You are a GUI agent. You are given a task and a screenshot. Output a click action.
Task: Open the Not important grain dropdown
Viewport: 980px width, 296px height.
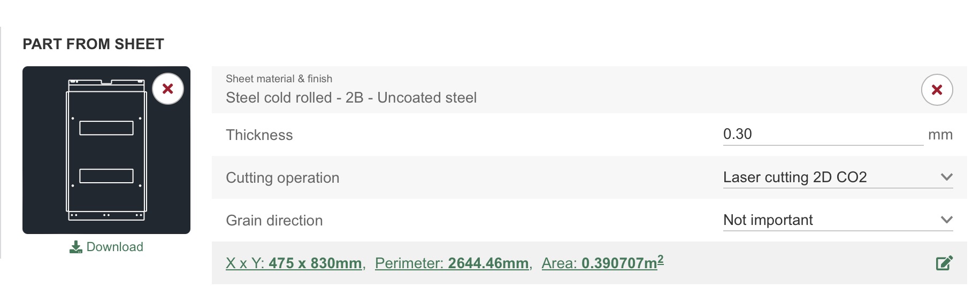829,220
